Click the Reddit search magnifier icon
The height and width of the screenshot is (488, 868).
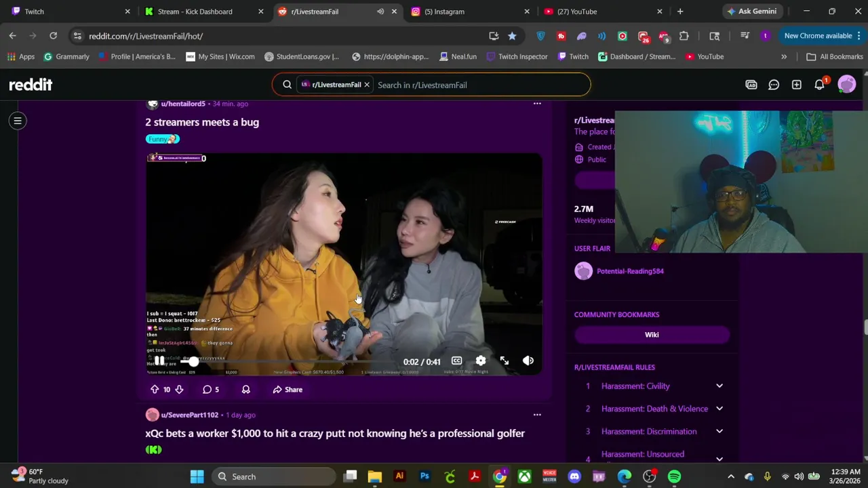[x=287, y=85]
